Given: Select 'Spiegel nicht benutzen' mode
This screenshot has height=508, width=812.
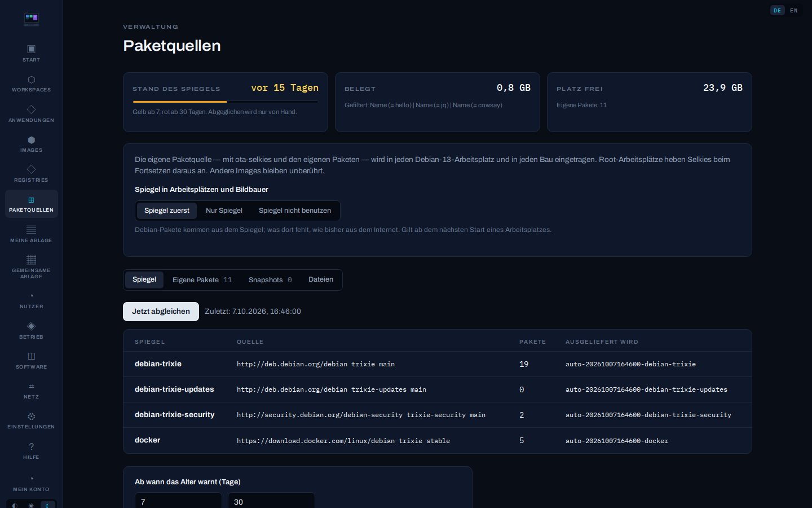Looking at the screenshot, I should tap(295, 211).
